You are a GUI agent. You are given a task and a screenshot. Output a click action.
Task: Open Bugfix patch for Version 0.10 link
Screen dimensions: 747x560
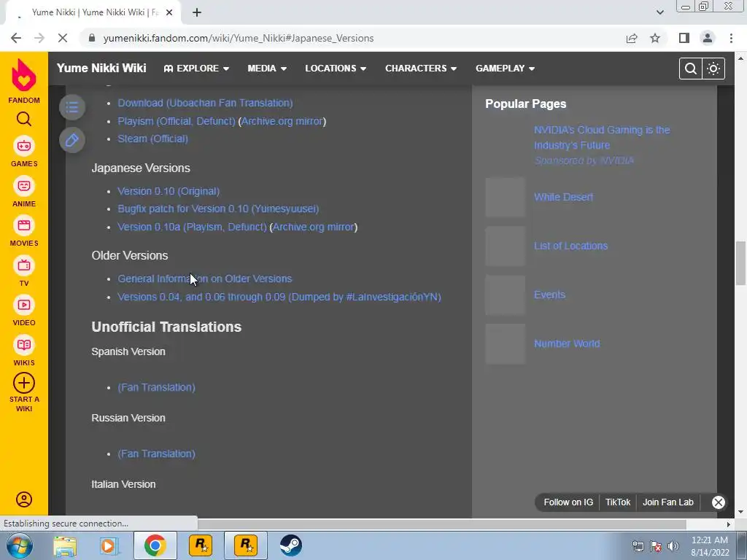tap(218, 209)
